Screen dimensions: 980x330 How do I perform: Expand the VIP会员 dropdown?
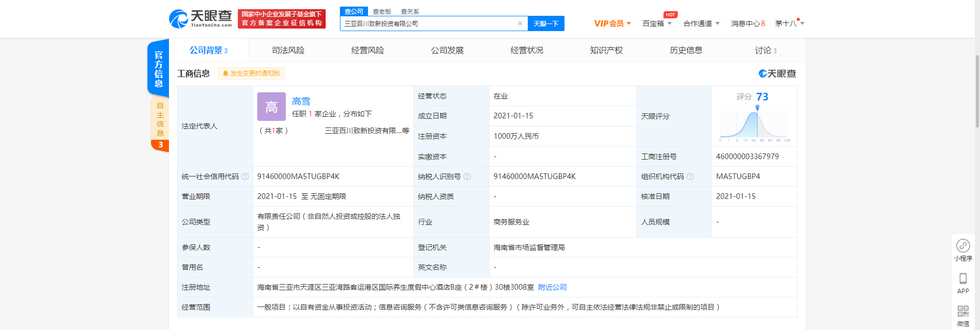click(x=612, y=23)
